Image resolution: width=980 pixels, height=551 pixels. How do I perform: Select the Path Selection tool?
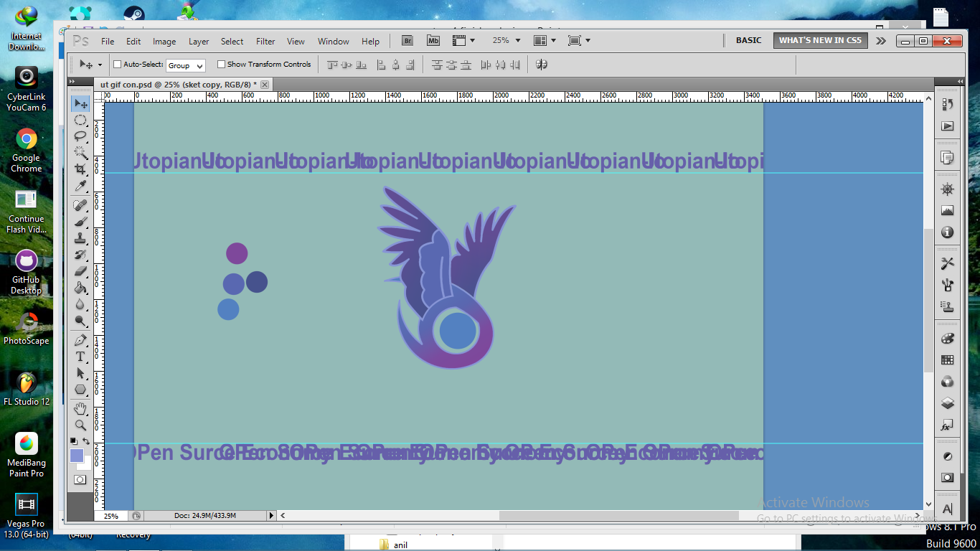coord(81,373)
